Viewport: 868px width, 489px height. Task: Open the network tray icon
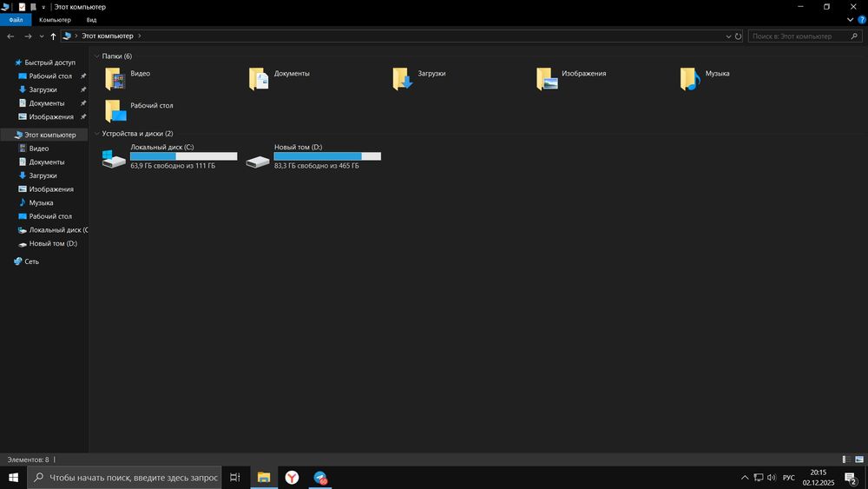(759, 478)
